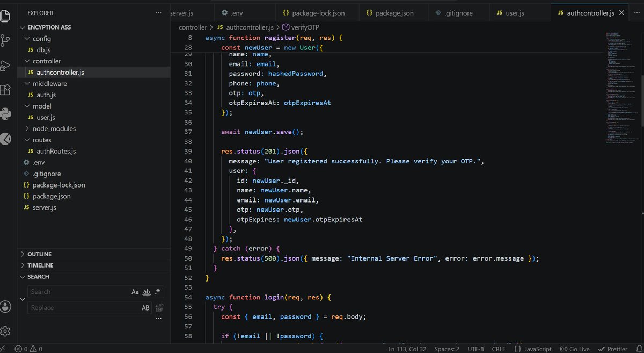
Task: Toggle Preserve Case in replace box
Action: [145, 308]
